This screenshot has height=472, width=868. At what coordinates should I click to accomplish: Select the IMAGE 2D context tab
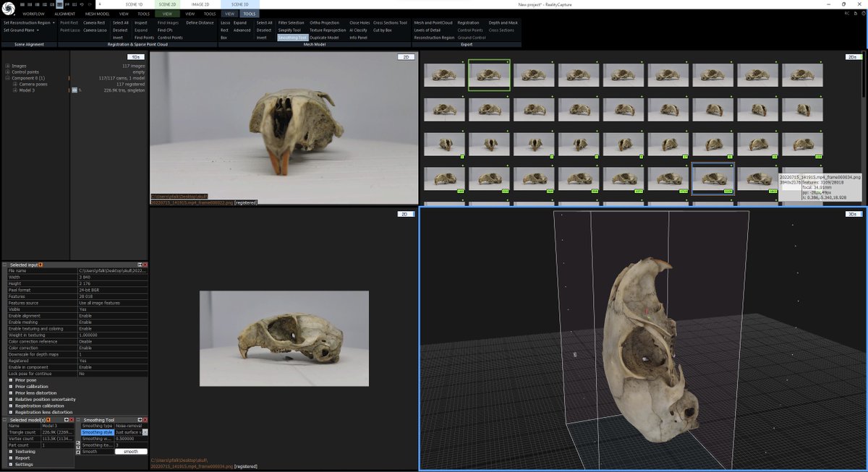(200, 4)
